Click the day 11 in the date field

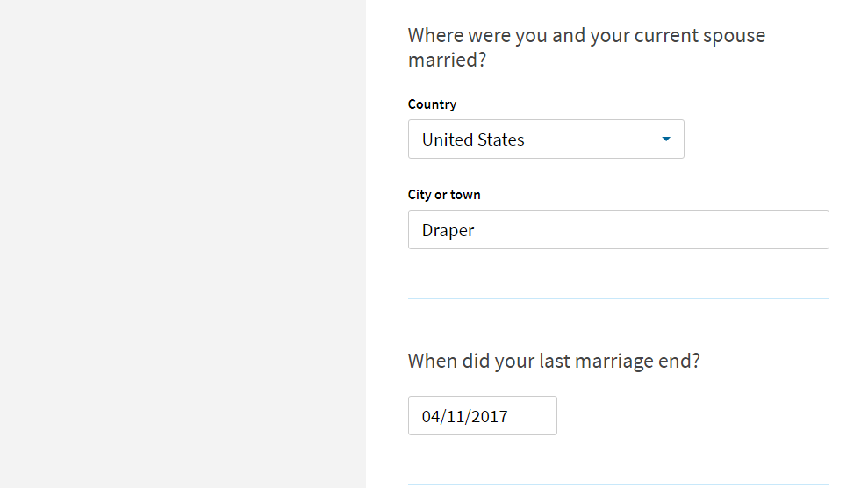(x=454, y=416)
